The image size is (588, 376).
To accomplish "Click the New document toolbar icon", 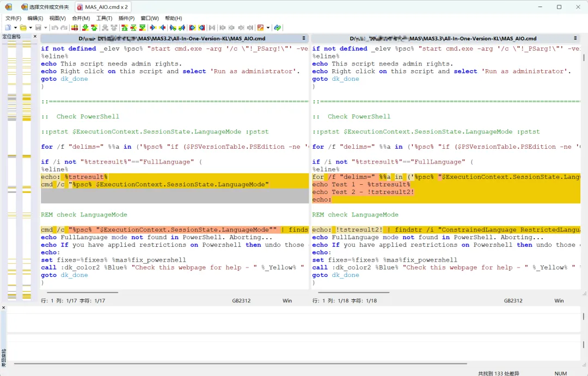I will coord(8,28).
